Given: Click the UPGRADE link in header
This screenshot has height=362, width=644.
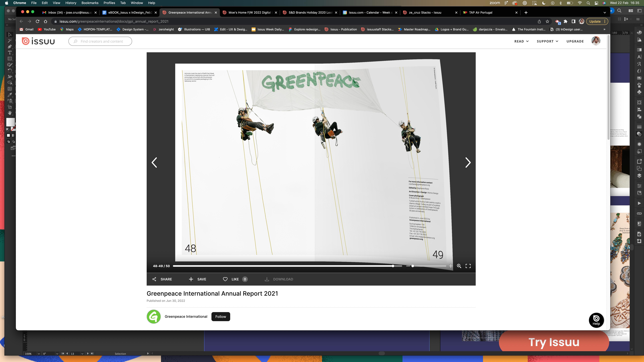Looking at the screenshot, I should point(575,41).
